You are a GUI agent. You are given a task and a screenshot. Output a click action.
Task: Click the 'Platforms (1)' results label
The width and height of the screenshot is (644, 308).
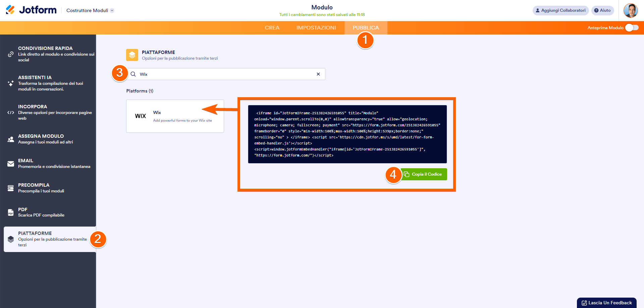(140, 91)
